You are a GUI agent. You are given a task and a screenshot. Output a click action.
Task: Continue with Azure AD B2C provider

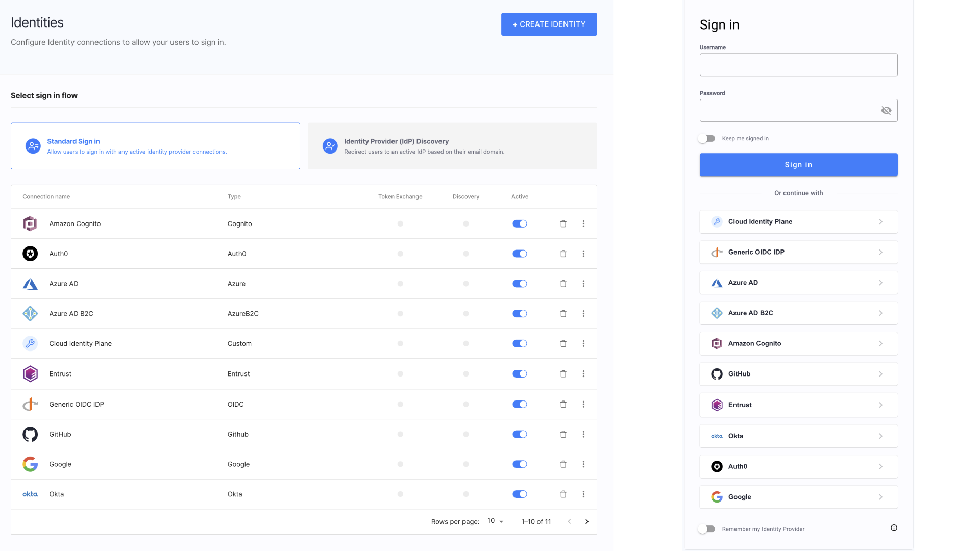[798, 313]
